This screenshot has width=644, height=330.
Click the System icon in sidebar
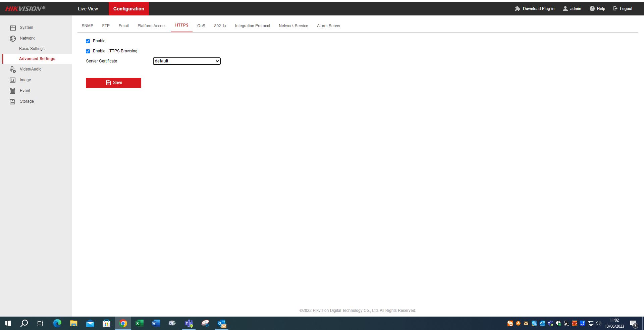pyautogui.click(x=13, y=28)
